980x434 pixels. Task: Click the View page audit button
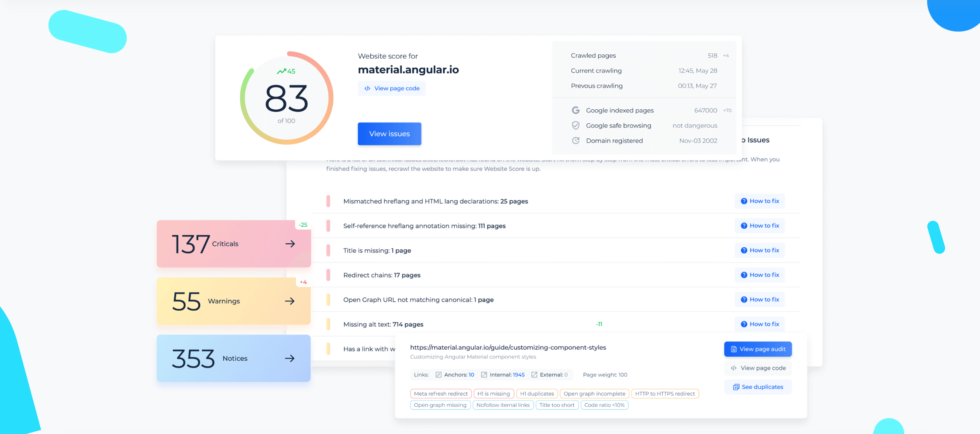(x=758, y=349)
